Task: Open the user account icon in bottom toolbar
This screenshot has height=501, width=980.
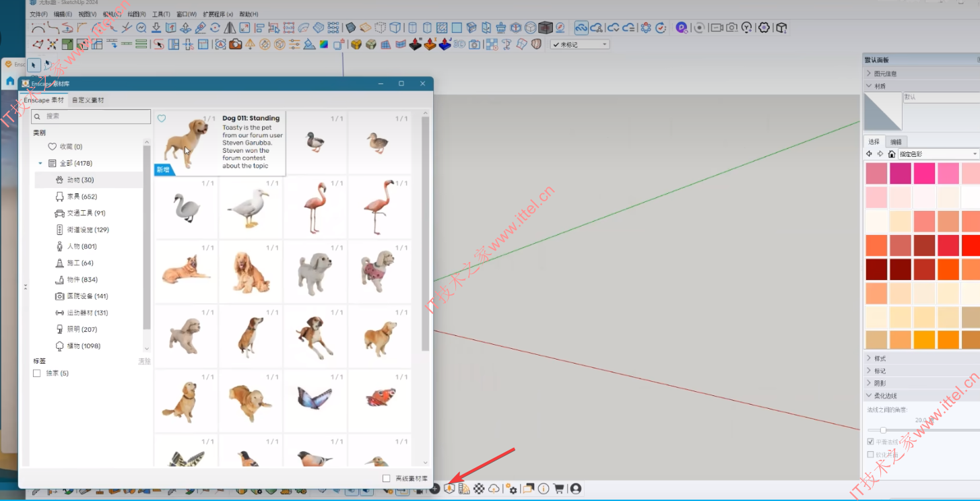Action: point(576,488)
